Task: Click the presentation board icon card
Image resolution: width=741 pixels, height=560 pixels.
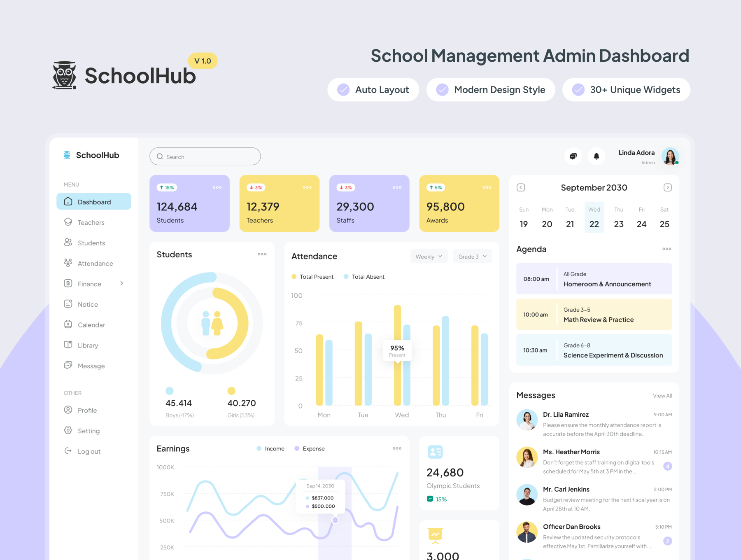Action: click(x=435, y=535)
